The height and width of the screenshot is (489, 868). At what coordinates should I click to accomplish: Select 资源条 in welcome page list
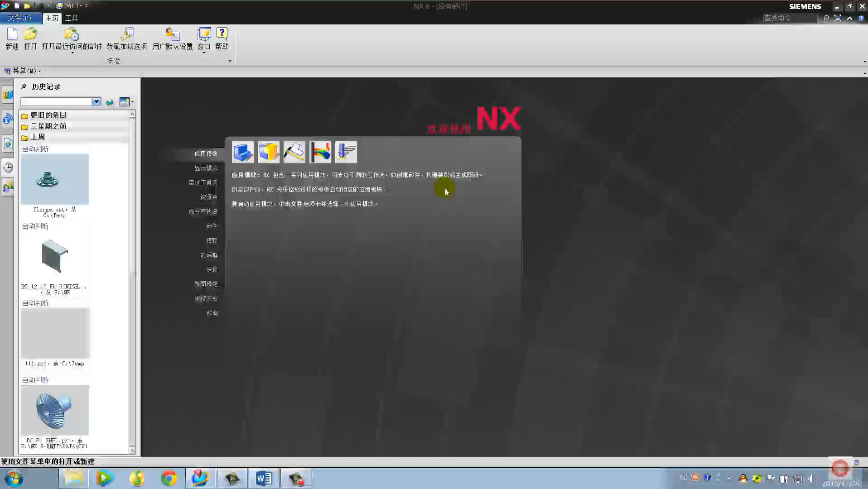tap(209, 197)
